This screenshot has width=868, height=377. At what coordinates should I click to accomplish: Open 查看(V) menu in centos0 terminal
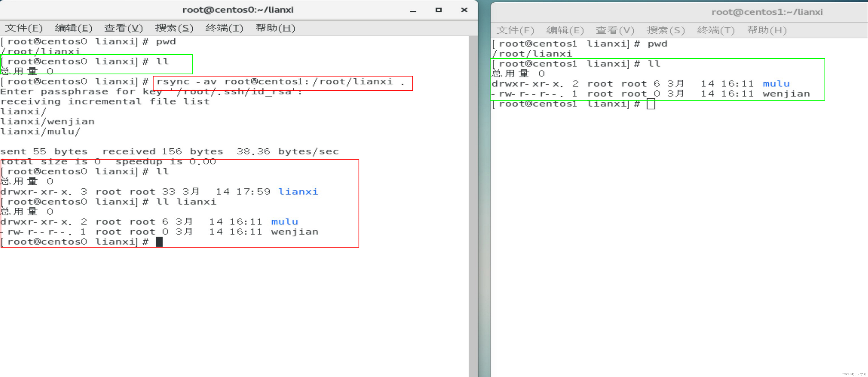[123, 28]
